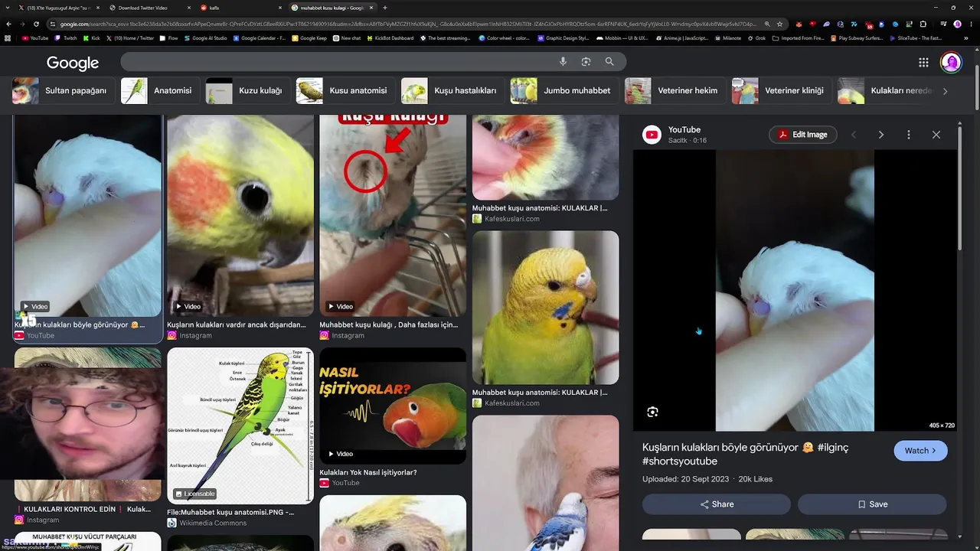Image resolution: width=980 pixels, height=551 pixels.
Task: Open the Wikimedia Commons source link
Action: pyautogui.click(x=213, y=523)
